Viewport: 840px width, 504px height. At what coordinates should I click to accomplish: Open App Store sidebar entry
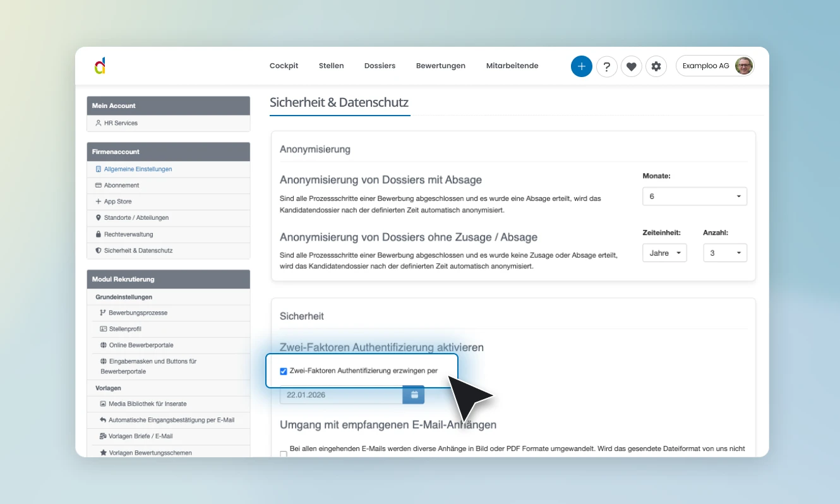(168, 201)
